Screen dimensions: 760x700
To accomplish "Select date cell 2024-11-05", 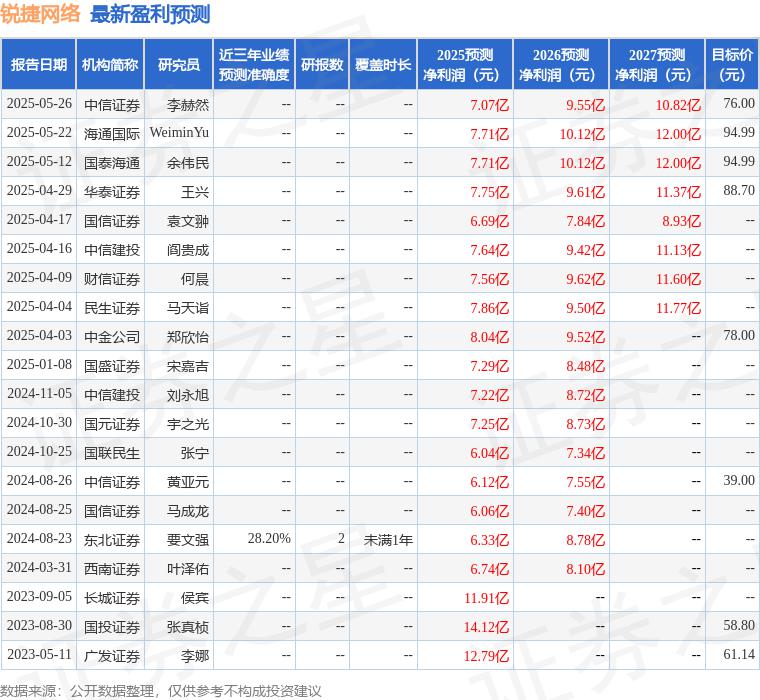I will [39, 394].
